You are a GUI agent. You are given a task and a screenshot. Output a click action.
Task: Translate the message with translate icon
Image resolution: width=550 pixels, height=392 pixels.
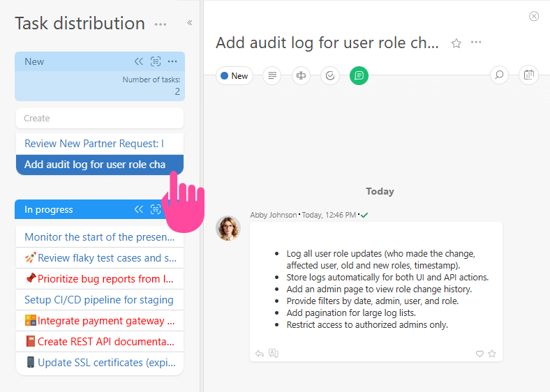274,354
